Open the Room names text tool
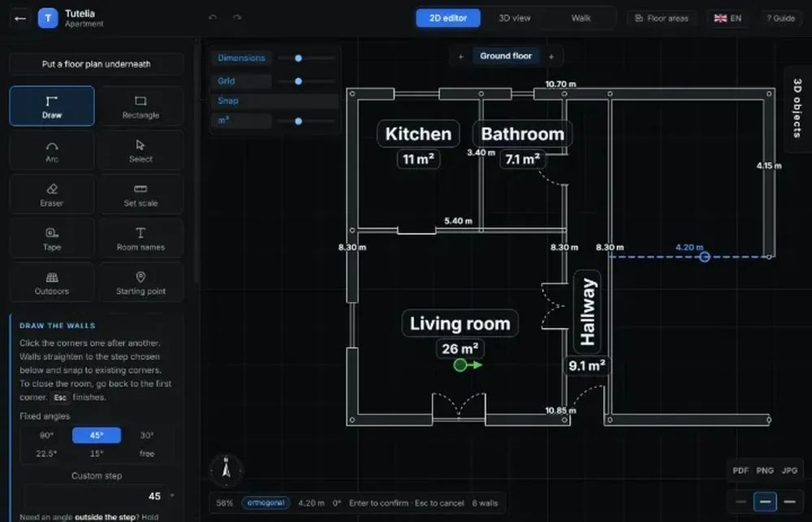 click(x=140, y=239)
